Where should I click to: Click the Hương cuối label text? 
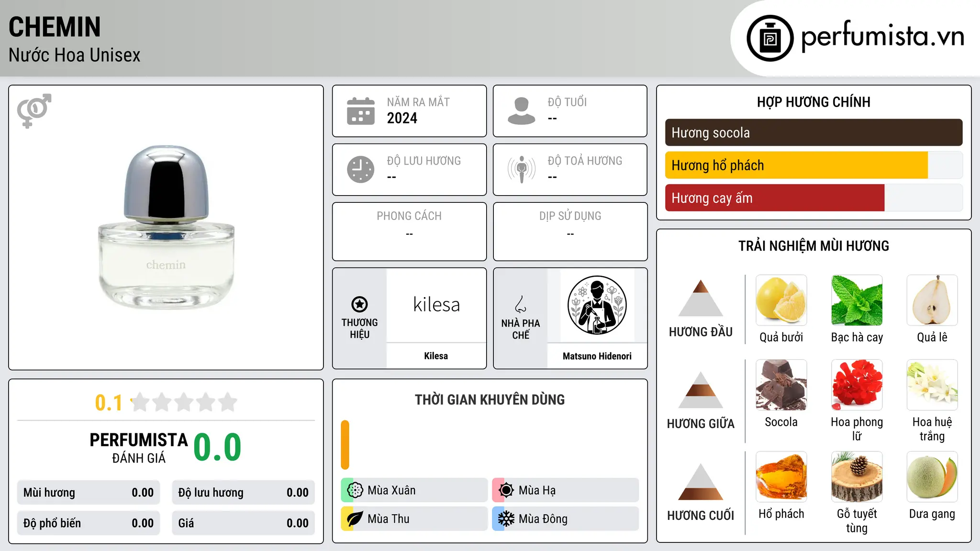point(701,516)
